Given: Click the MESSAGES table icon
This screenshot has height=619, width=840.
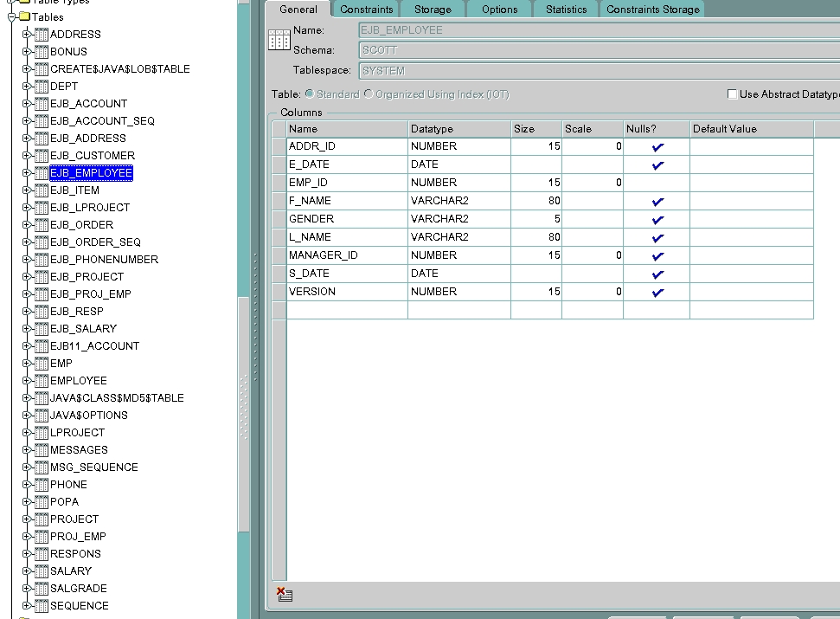Looking at the screenshot, I should tap(42, 449).
